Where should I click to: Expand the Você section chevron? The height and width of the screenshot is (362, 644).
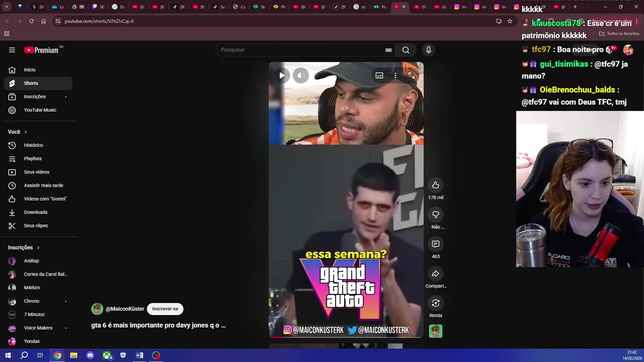[x=25, y=132]
